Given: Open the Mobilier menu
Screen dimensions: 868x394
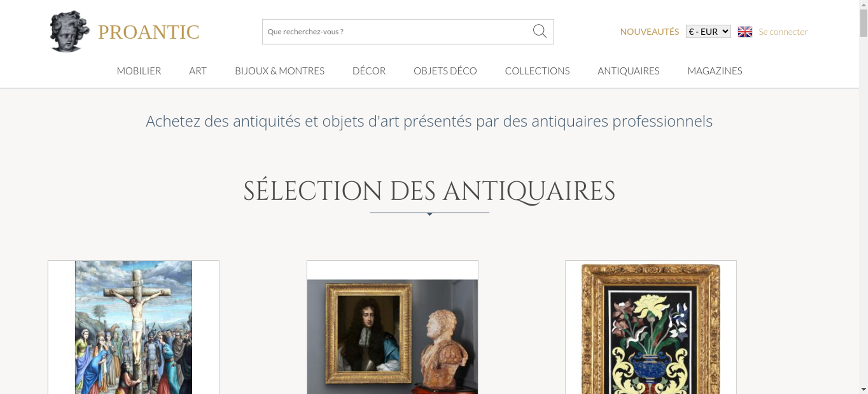Looking at the screenshot, I should 139,71.
